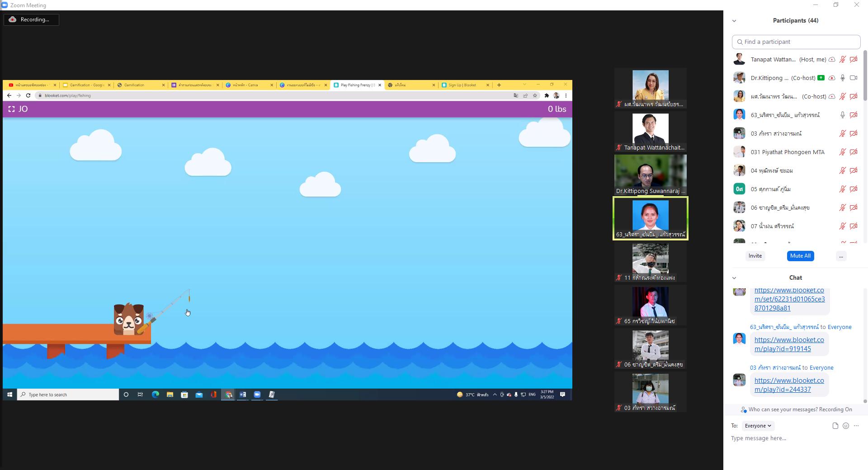The height and width of the screenshot is (470, 868).
Task: Stop Dr.Kittipong's video camera
Action: 854,78
